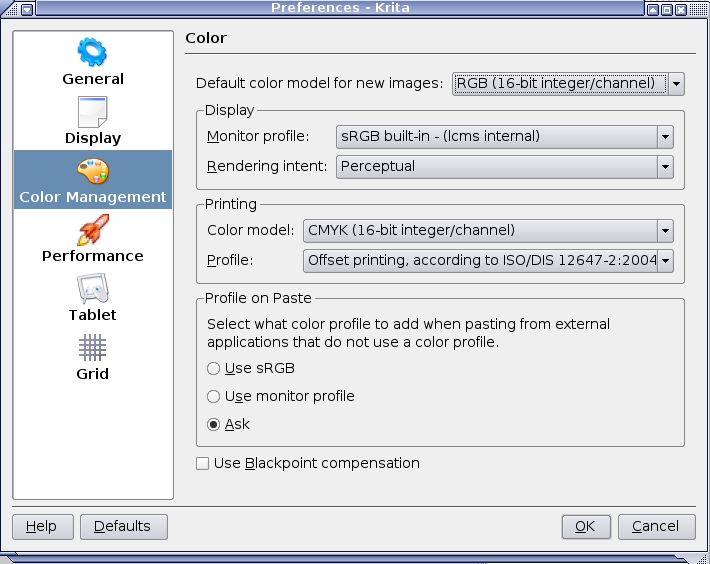Expand the Rendering intent dropdown

pos(665,166)
